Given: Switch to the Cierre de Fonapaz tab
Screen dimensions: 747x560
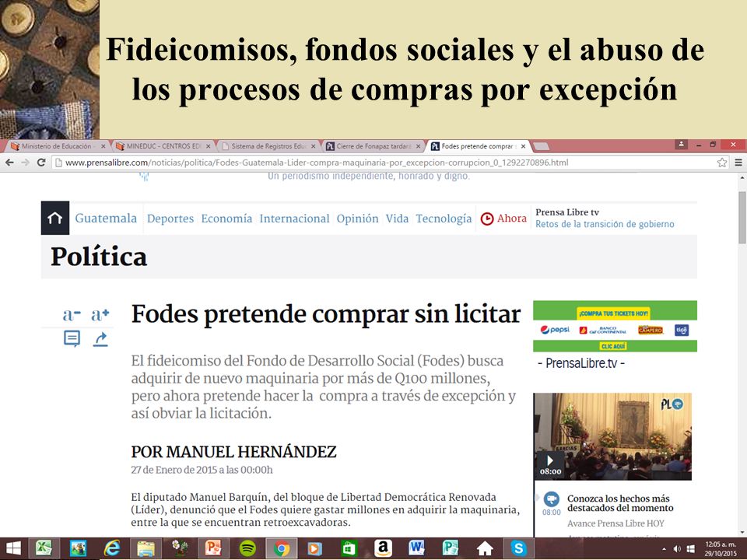Looking at the screenshot, I should point(373,146).
